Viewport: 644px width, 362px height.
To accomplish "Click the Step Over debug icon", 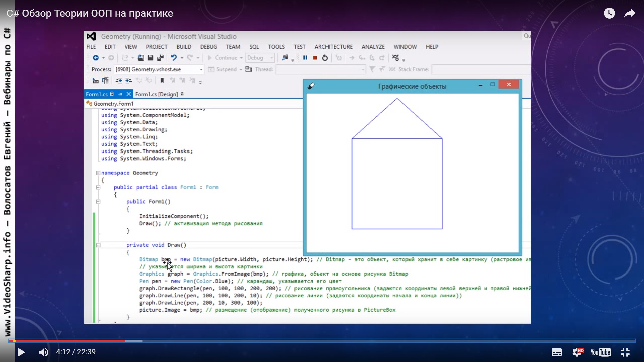I will point(372,58).
